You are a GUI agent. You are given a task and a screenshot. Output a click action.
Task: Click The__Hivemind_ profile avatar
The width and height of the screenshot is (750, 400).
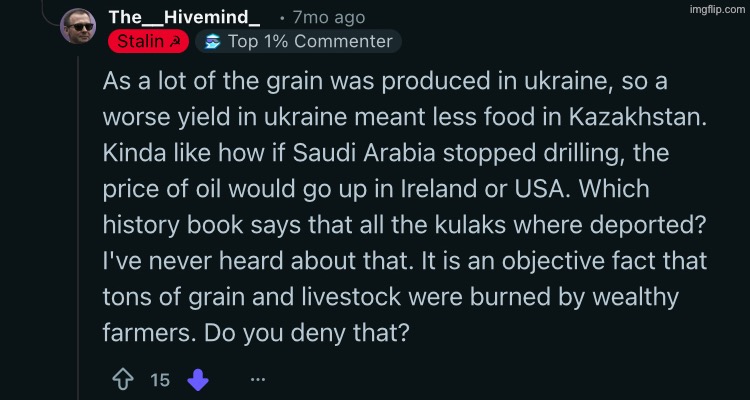point(78,28)
